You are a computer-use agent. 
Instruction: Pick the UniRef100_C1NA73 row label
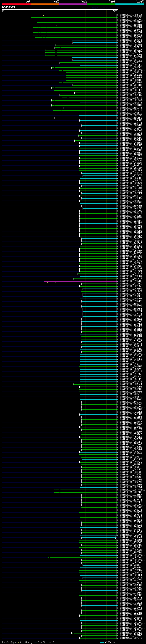(x=131, y=123)
